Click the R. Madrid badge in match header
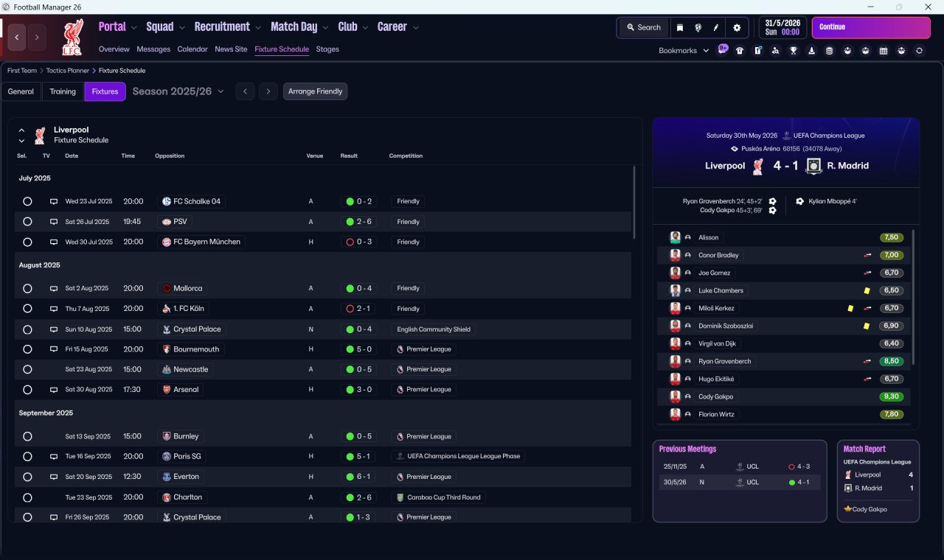 pyautogui.click(x=813, y=166)
